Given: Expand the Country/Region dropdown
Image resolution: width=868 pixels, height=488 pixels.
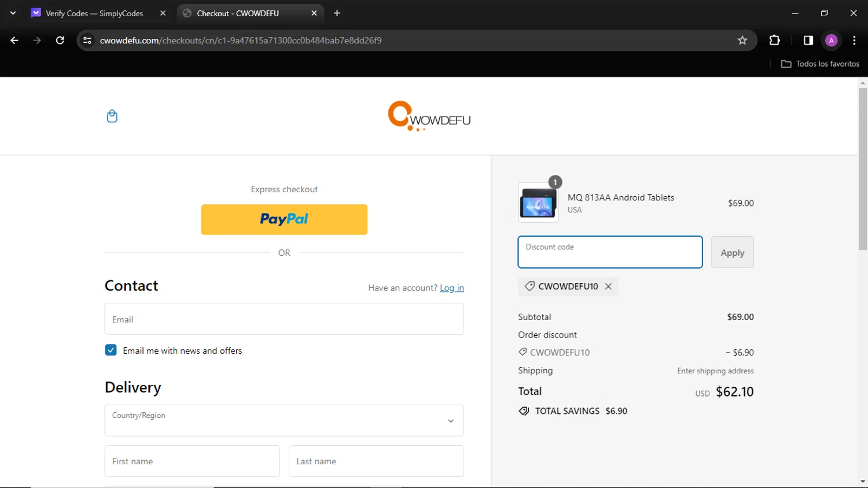Looking at the screenshot, I should tap(284, 420).
